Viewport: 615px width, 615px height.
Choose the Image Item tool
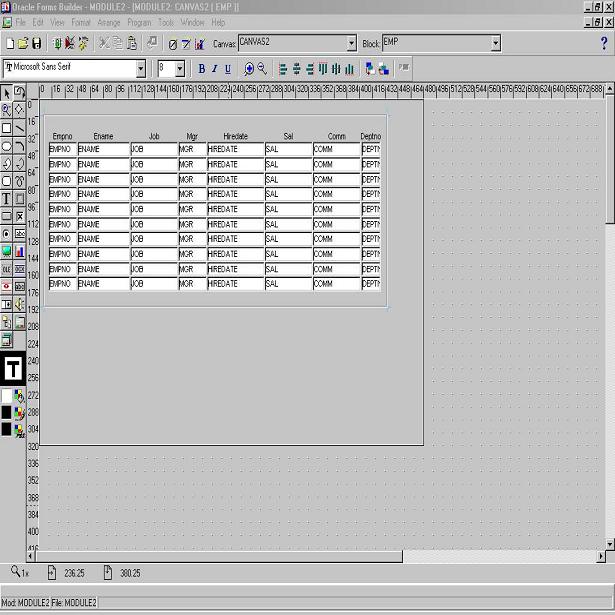[x=6, y=251]
